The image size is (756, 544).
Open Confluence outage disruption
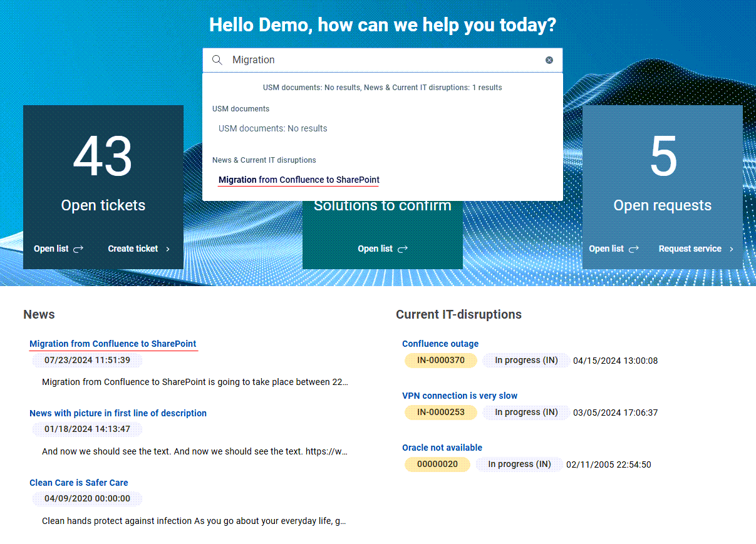click(440, 344)
